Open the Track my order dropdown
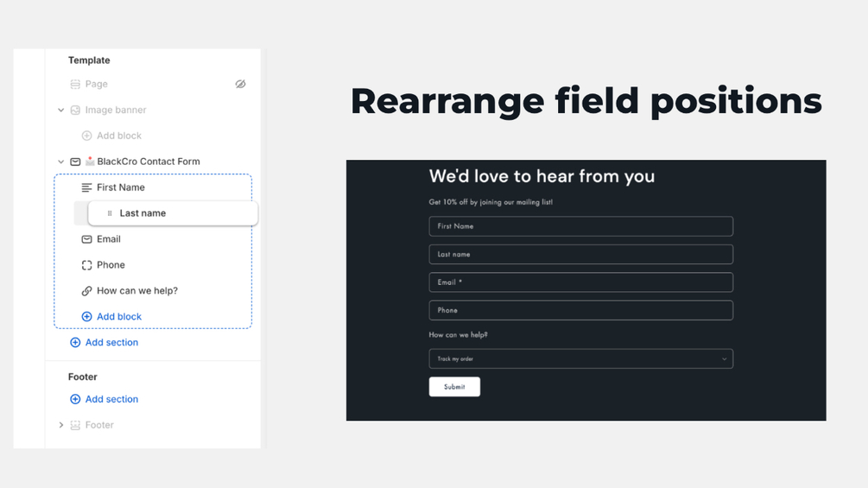868x488 pixels. (x=580, y=358)
